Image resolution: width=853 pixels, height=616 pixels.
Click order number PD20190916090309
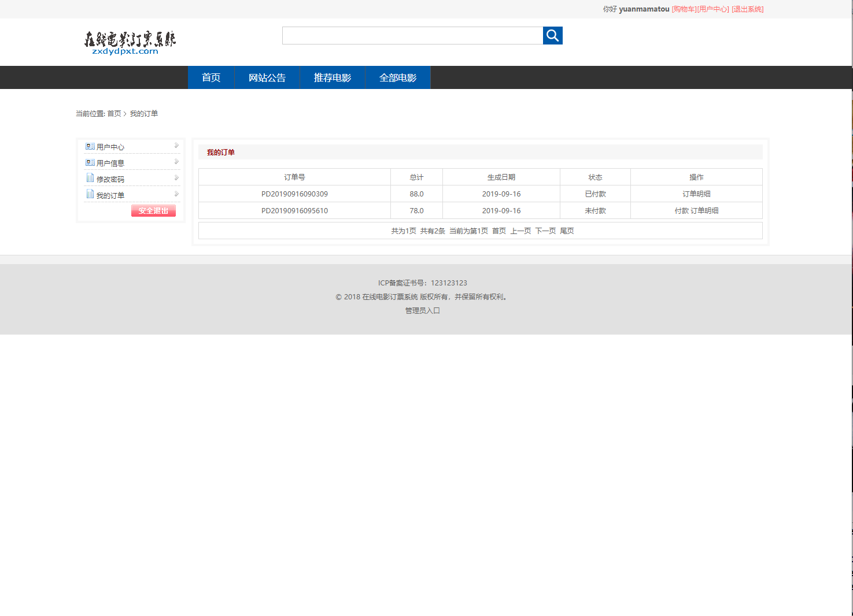click(294, 194)
